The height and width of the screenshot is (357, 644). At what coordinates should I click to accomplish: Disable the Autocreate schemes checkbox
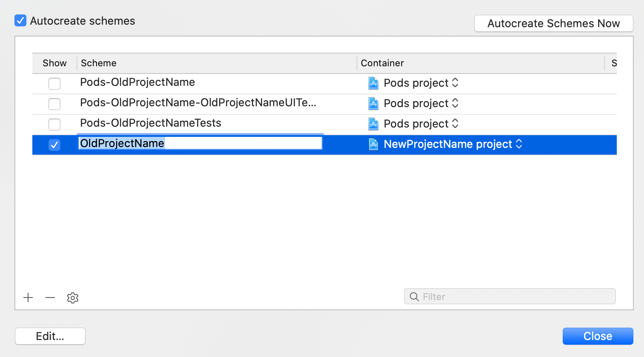(20, 20)
